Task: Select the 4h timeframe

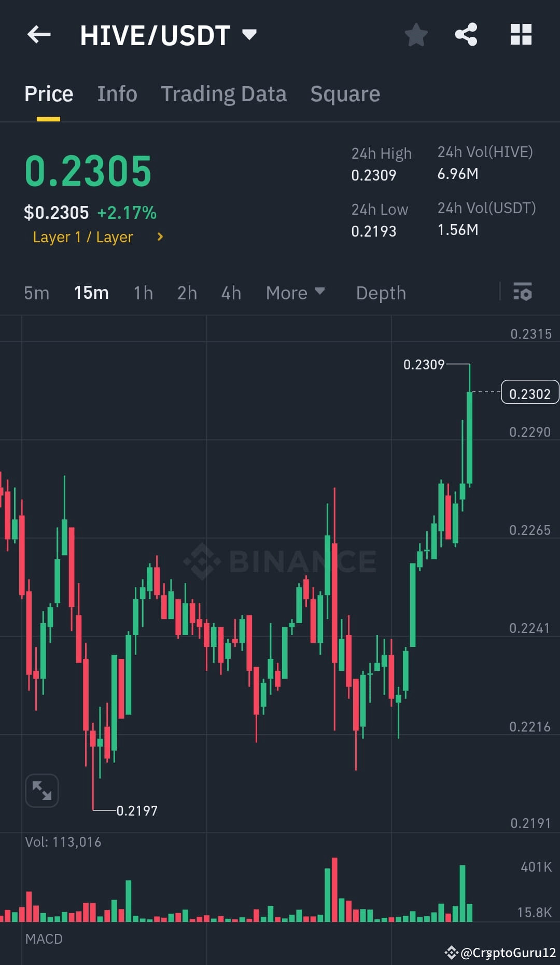Action: 231,293
